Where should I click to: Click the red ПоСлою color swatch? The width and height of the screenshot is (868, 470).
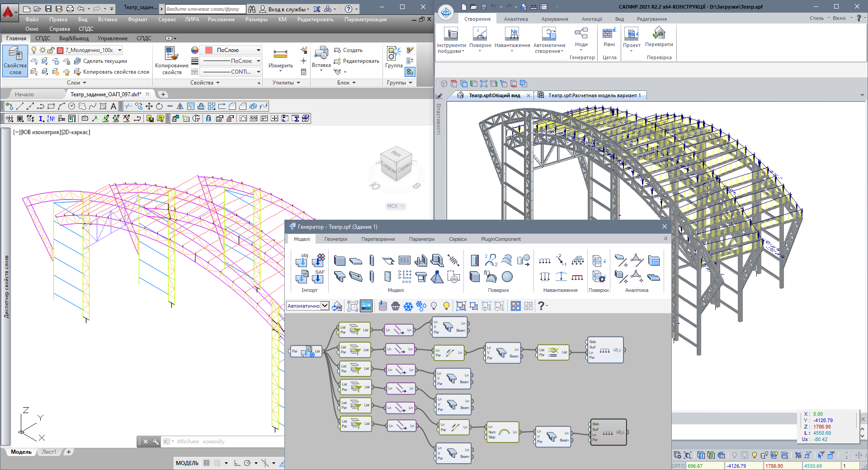pyautogui.click(x=209, y=50)
